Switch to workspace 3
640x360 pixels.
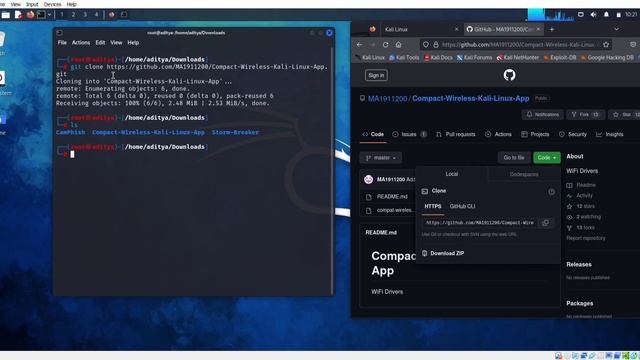[x=85, y=15]
